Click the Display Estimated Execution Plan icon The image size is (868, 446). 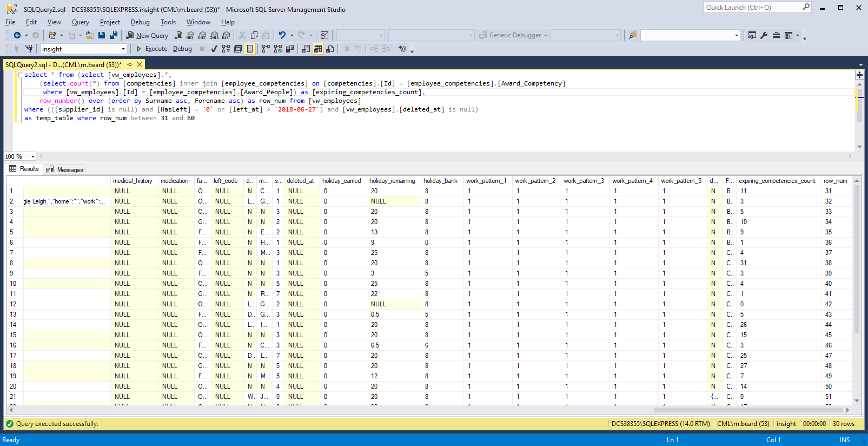click(x=226, y=49)
